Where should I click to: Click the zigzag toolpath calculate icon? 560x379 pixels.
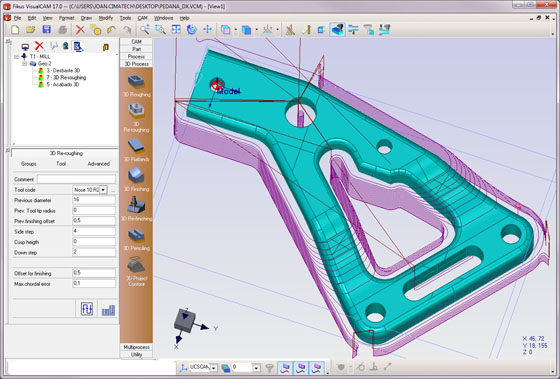point(87,309)
